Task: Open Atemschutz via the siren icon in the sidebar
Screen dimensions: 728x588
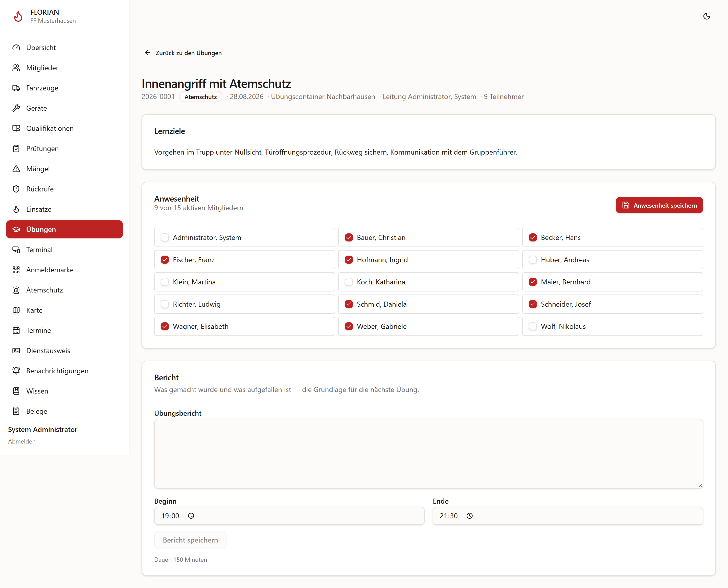Action: point(16,290)
